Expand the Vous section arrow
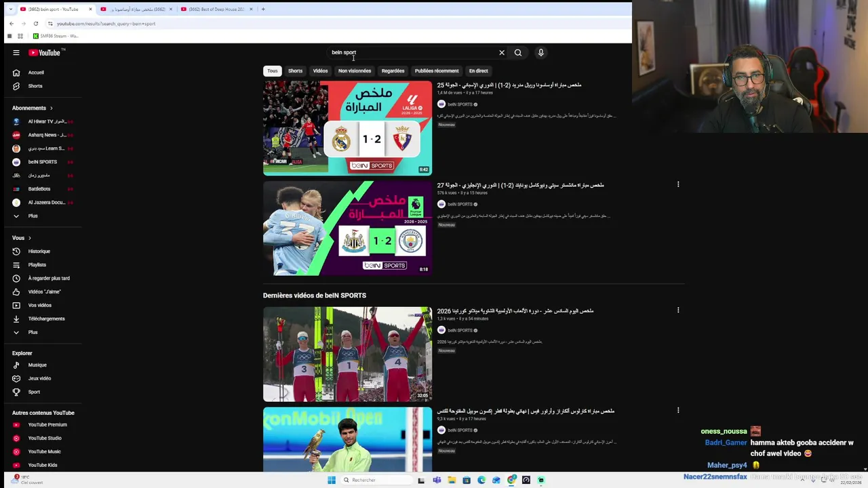 click(30, 239)
